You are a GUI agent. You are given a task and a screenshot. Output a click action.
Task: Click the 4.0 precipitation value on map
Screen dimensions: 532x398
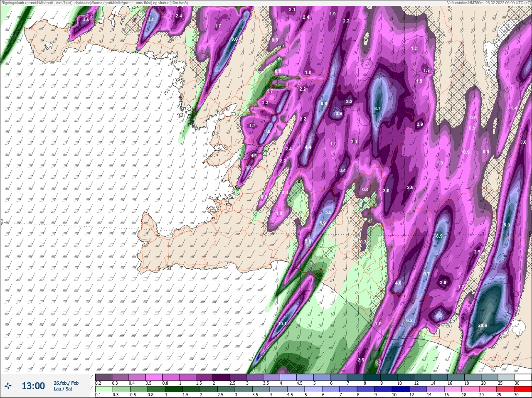(x=398, y=283)
